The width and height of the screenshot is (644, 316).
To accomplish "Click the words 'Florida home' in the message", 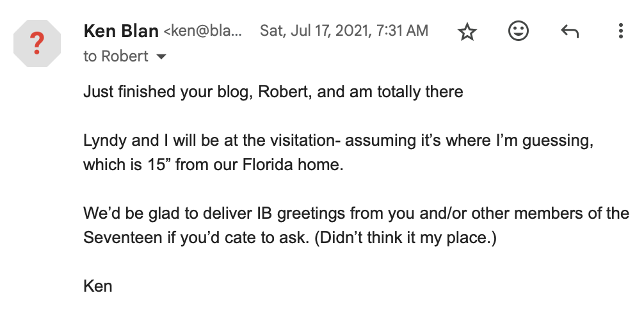I will (293, 165).
